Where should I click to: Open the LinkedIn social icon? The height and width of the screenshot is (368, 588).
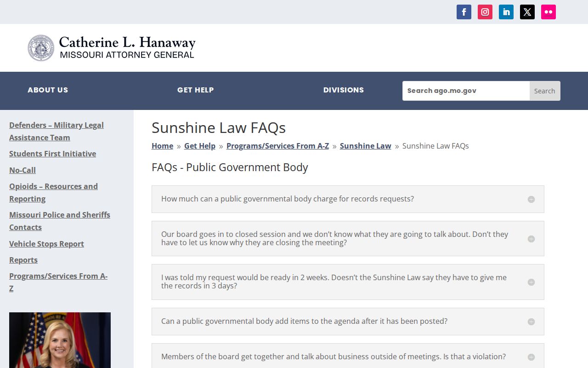506,12
